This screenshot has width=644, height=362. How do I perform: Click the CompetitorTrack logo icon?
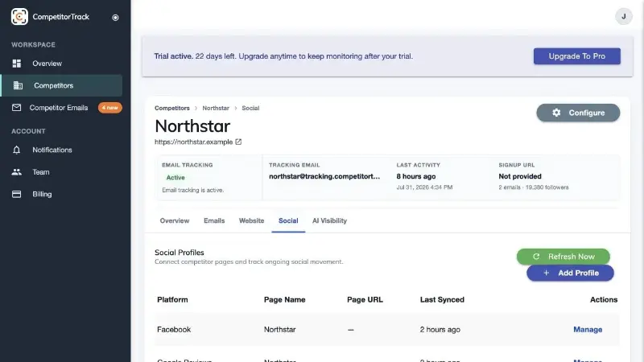coord(19,17)
